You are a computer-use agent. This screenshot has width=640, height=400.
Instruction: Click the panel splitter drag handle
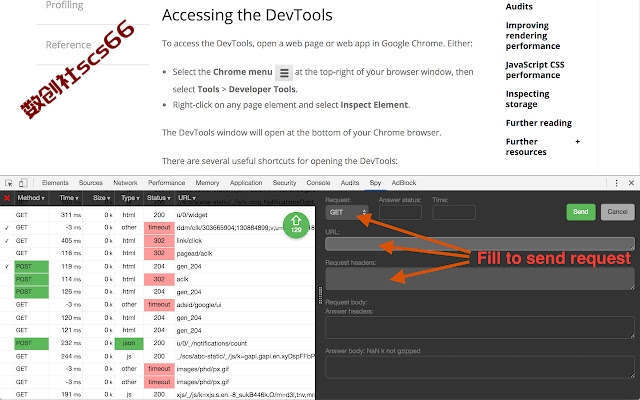coord(320,295)
